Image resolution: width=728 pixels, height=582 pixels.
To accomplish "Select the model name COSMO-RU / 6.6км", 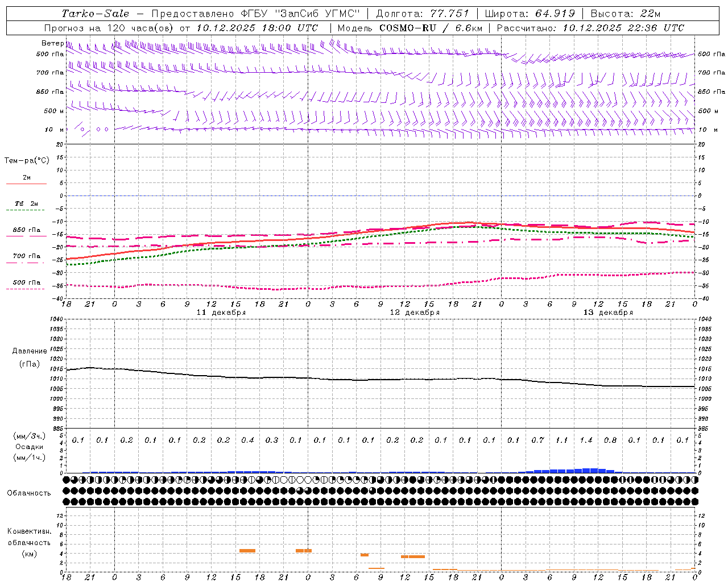I will click(x=431, y=28).
